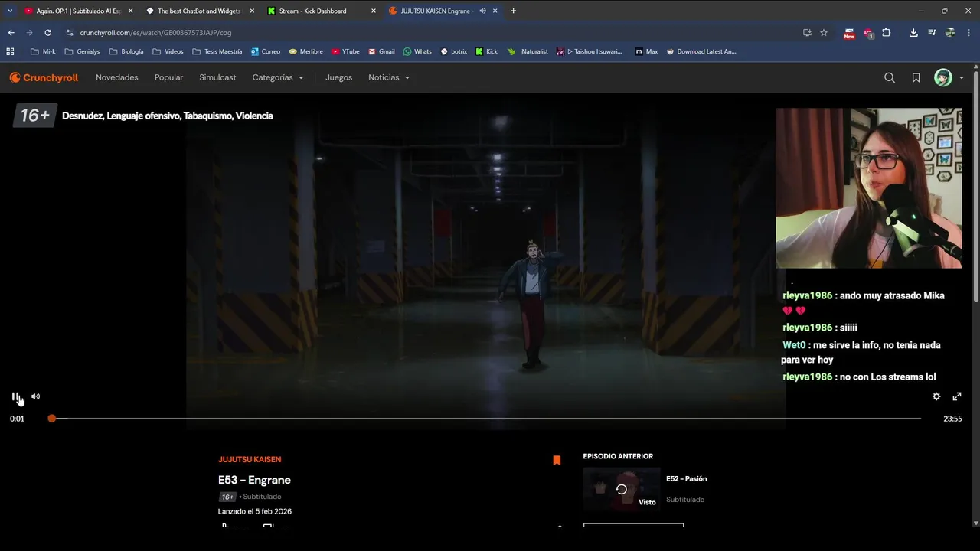Image resolution: width=980 pixels, height=551 pixels.
Task: Mute the JUJUTSU KAISEN tab audio icon
Action: [482, 11]
